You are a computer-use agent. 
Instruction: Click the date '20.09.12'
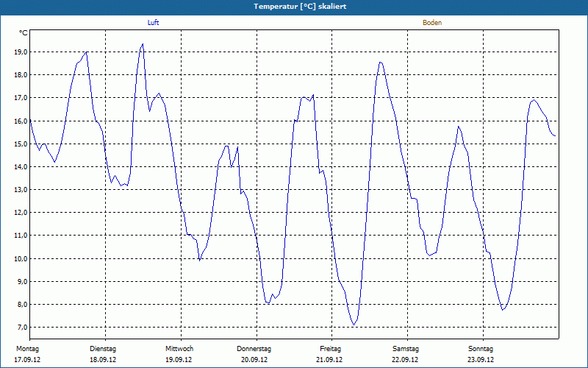254,360
